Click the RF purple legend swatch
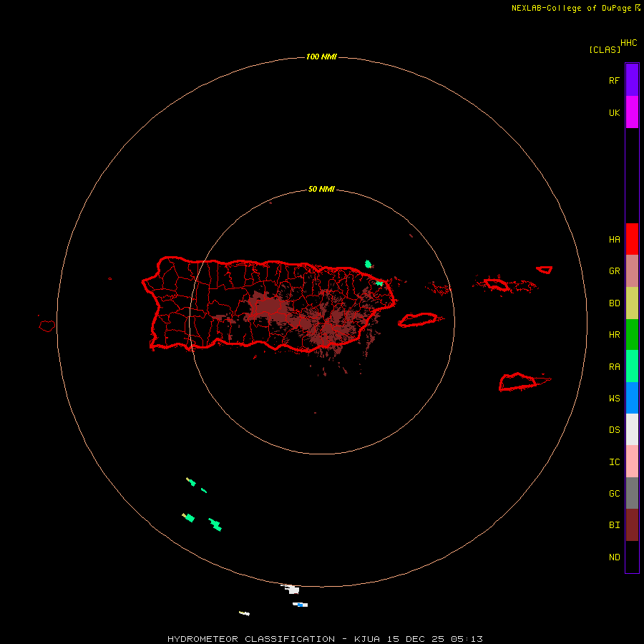The width and height of the screenshot is (644, 644). coord(632,80)
